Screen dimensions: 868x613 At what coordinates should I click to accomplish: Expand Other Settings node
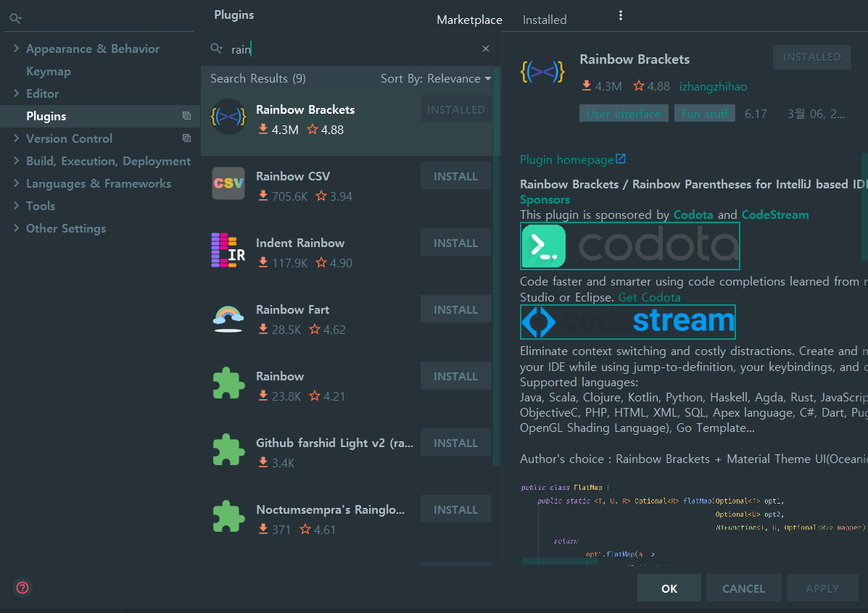click(x=16, y=228)
